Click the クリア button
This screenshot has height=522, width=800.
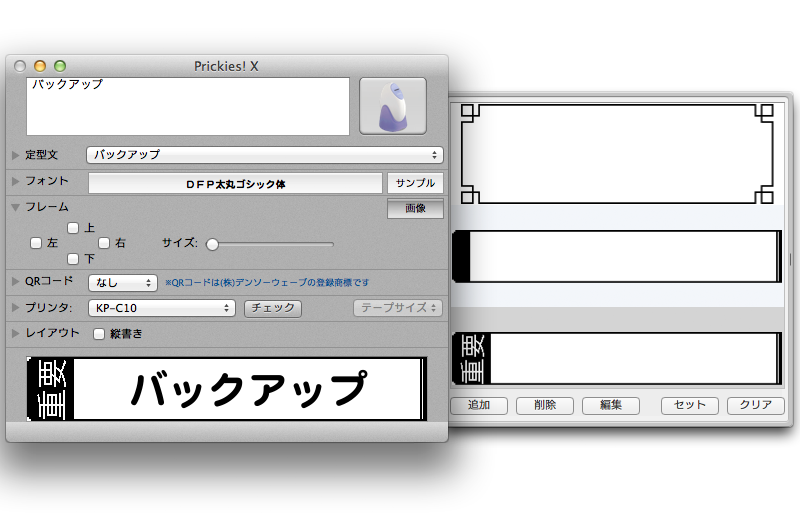756,406
